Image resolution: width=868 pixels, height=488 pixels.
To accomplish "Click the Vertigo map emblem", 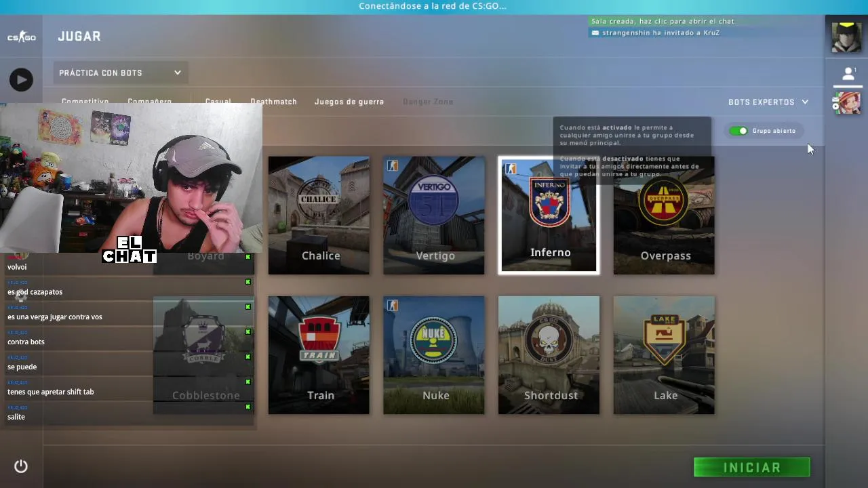I will click(x=434, y=200).
